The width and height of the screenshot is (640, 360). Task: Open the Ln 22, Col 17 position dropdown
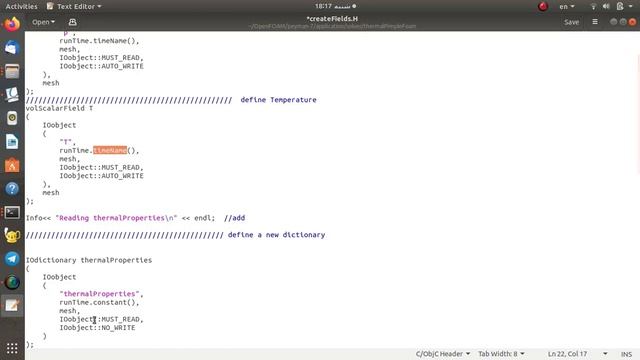[x=578, y=354]
